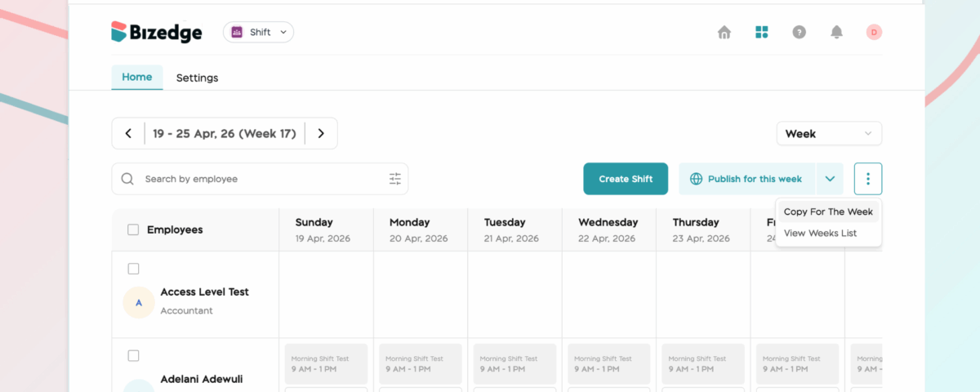Image resolution: width=980 pixels, height=392 pixels.
Task: Click the help question mark icon
Action: click(x=799, y=32)
